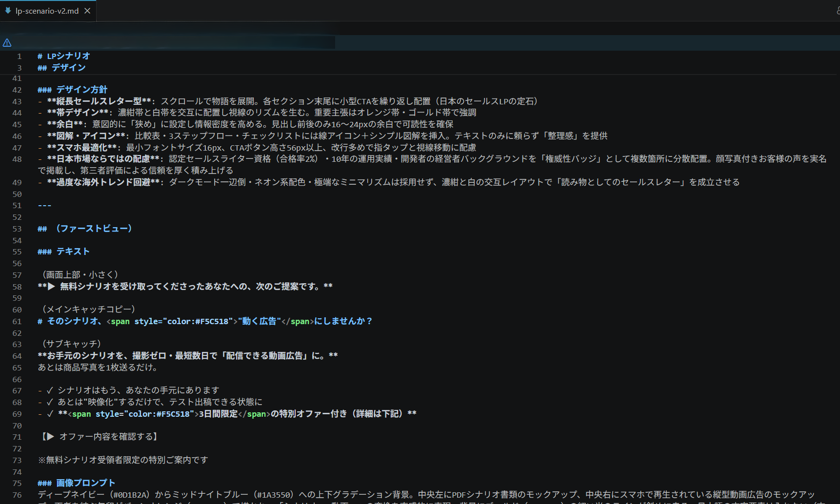
Task: Click the text '3日間限定' on line 69
Action: point(218,414)
